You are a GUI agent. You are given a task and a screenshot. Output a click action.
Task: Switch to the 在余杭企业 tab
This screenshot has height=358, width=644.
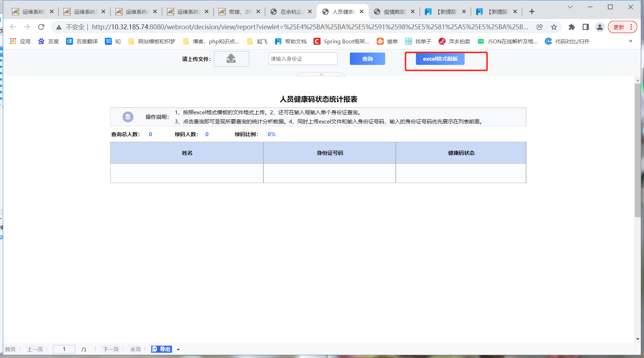pos(291,12)
